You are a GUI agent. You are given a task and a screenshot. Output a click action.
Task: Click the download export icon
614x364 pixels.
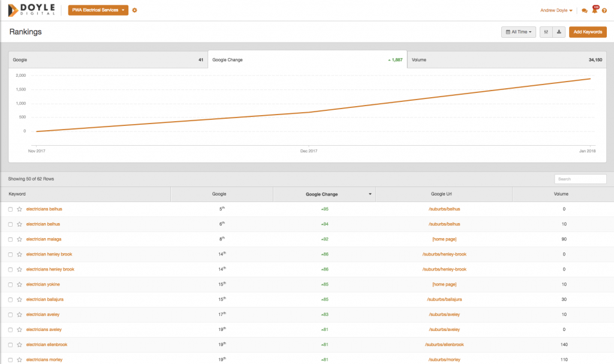point(559,32)
